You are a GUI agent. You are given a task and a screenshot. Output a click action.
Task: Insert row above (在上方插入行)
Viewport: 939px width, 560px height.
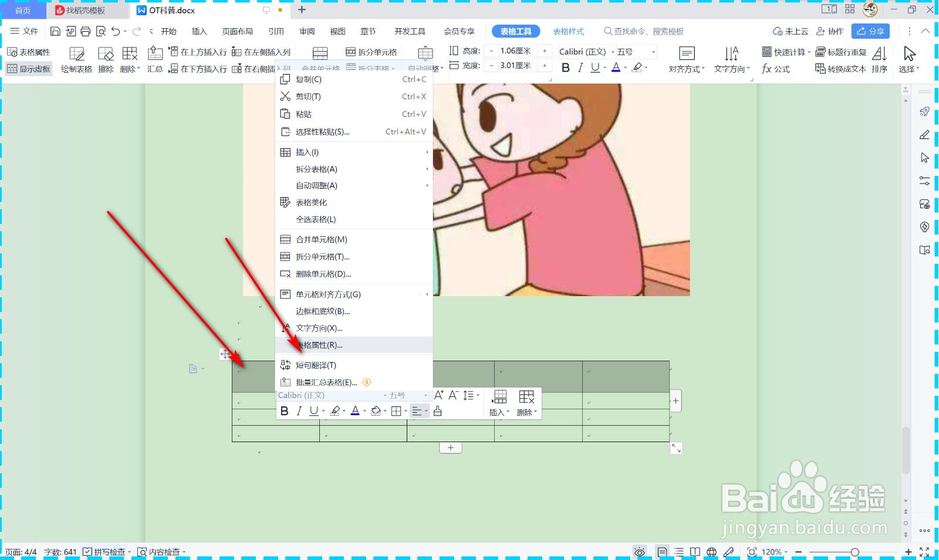pyautogui.click(x=198, y=52)
